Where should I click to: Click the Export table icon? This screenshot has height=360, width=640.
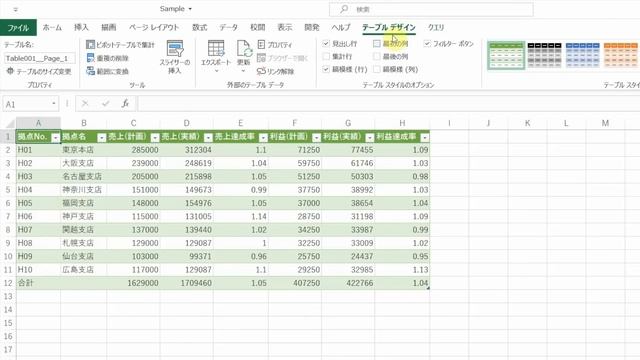pyautogui.click(x=216, y=49)
